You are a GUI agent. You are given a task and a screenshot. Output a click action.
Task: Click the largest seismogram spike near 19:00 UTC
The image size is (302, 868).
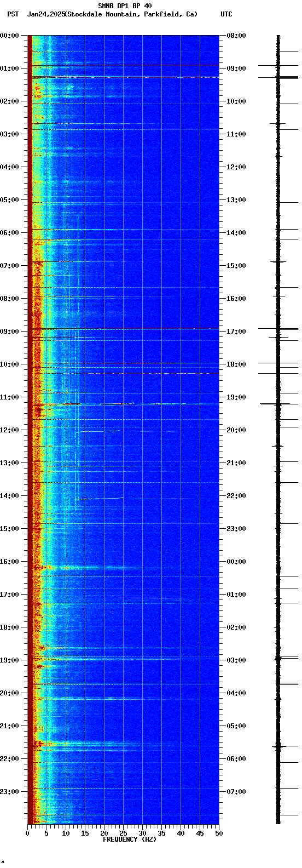pyautogui.click(x=278, y=404)
